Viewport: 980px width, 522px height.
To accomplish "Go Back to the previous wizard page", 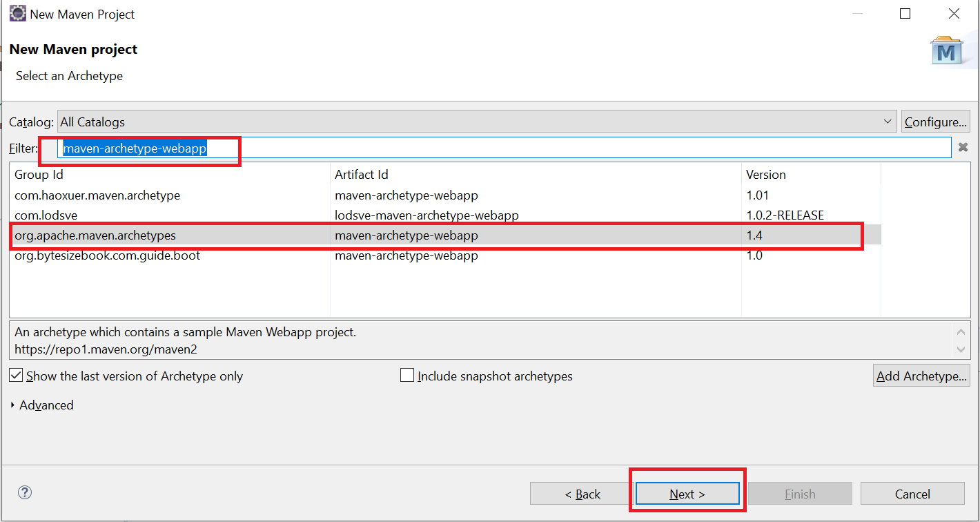I will pyautogui.click(x=581, y=494).
